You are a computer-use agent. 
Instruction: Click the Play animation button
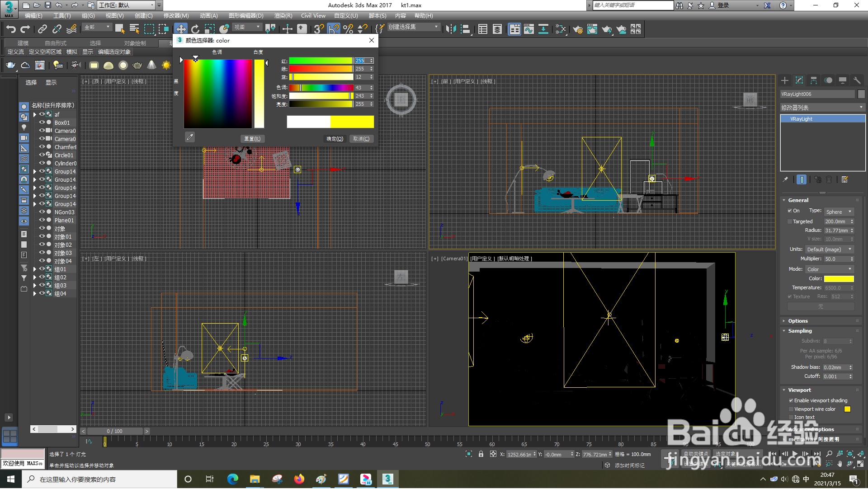pyautogui.click(x=795, y=454)
